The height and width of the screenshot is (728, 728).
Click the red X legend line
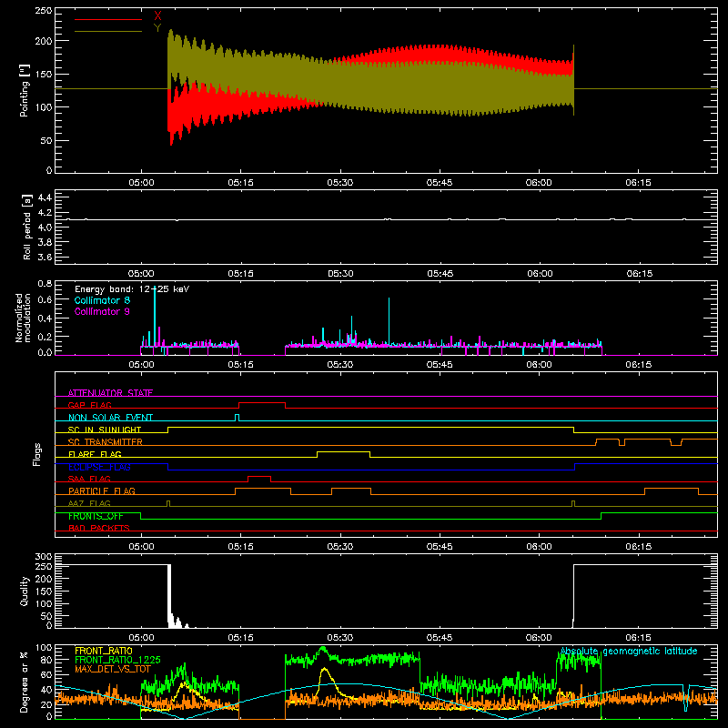click(x=108, y=19)
